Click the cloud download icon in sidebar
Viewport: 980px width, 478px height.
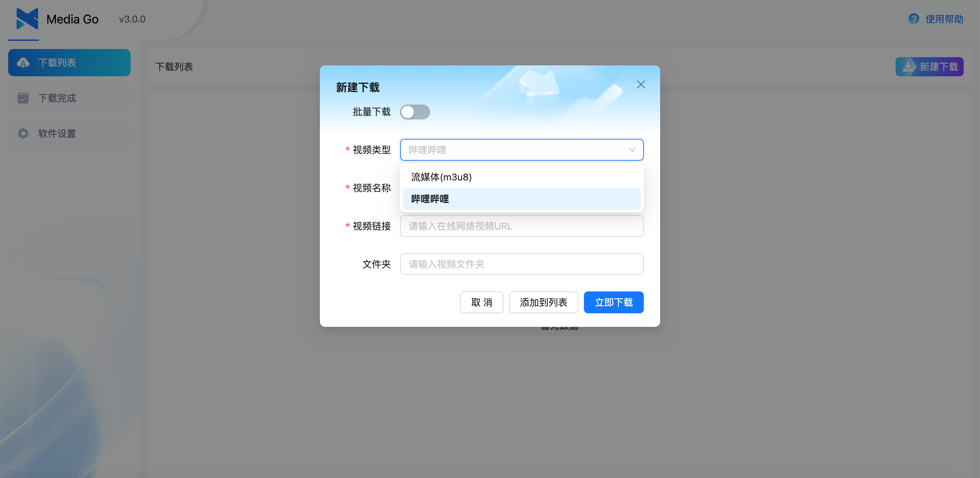23,63
